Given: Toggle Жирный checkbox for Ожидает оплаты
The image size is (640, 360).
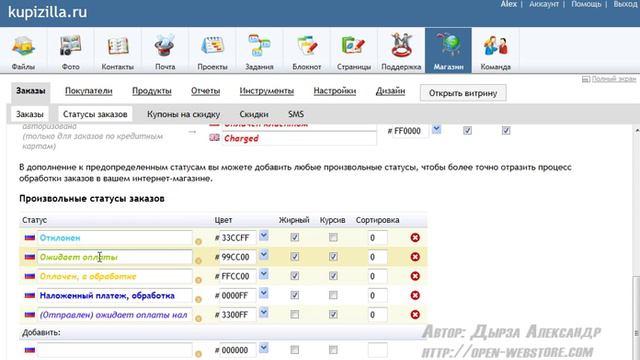Looking at the screenshot, I should [295, 256].
